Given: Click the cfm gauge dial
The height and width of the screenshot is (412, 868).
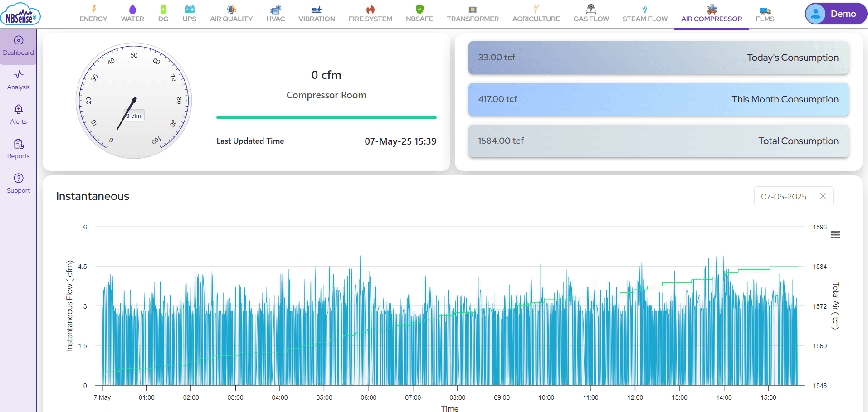Looking at the screenshot, I should tap(134, 101).
